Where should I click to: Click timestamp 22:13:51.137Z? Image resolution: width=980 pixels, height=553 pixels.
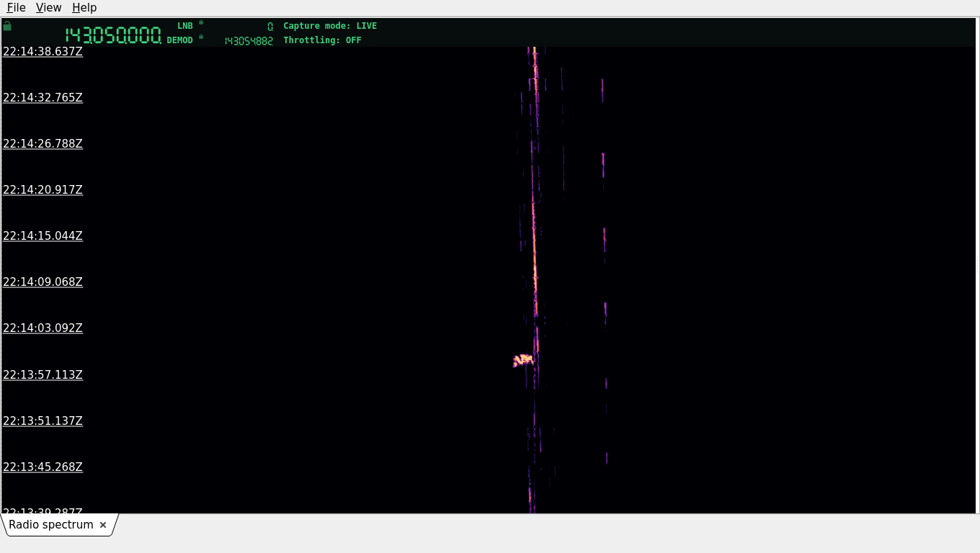43,421
